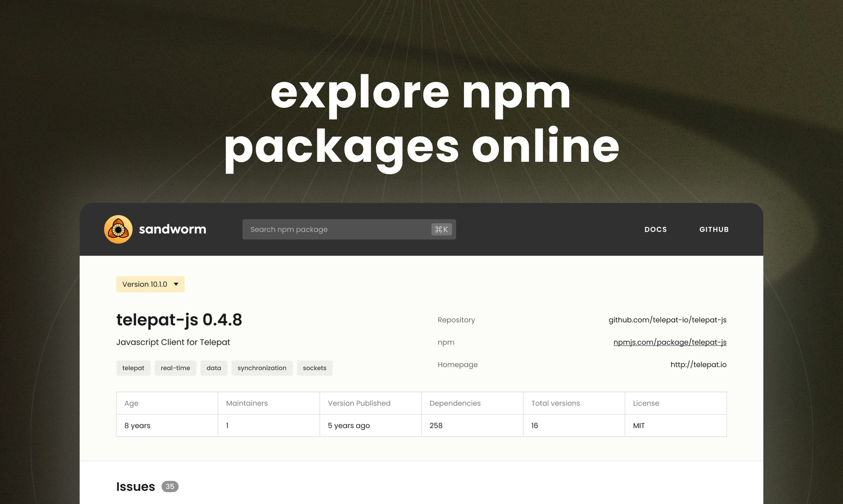Open github.com/telepat-io/telepat-js repository link
843x504 pixels.
coord(667,320)
